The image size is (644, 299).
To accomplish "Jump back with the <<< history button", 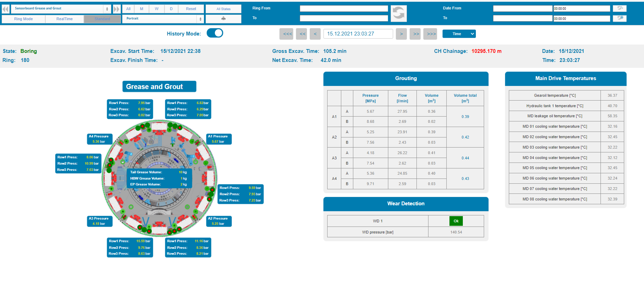I will point(287,34).
